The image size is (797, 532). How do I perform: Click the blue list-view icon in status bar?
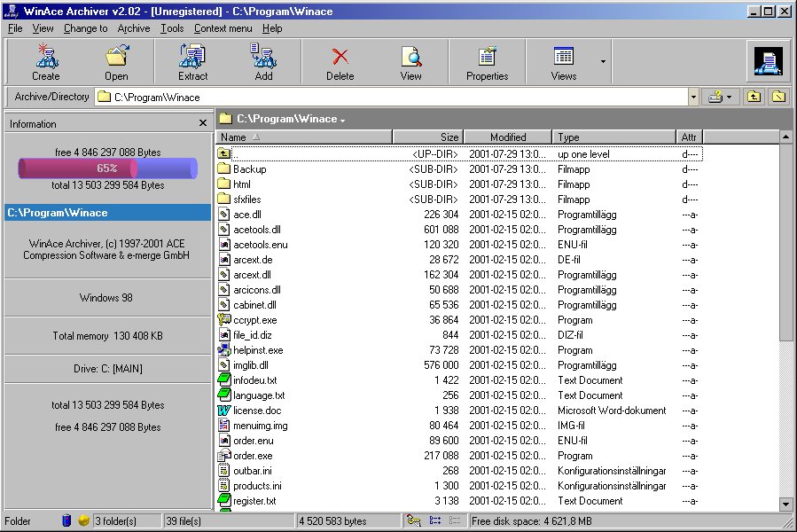[435, 520]
